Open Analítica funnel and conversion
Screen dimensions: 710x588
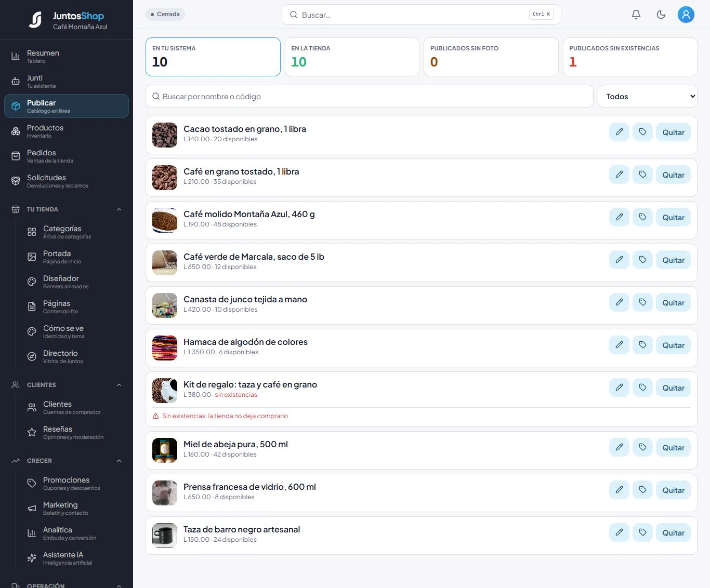(75, 533)
